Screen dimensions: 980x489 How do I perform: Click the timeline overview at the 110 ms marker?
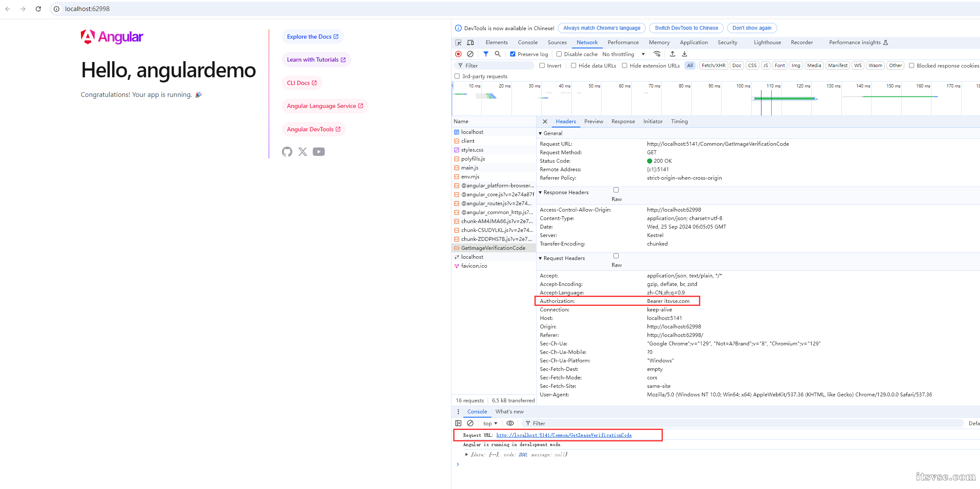(773, 86)
